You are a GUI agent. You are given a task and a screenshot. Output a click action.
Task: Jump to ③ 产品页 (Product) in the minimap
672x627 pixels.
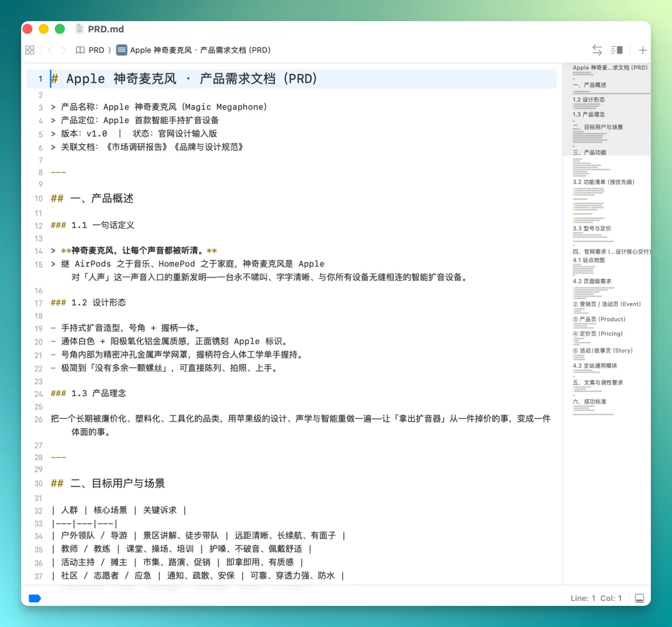599,319
